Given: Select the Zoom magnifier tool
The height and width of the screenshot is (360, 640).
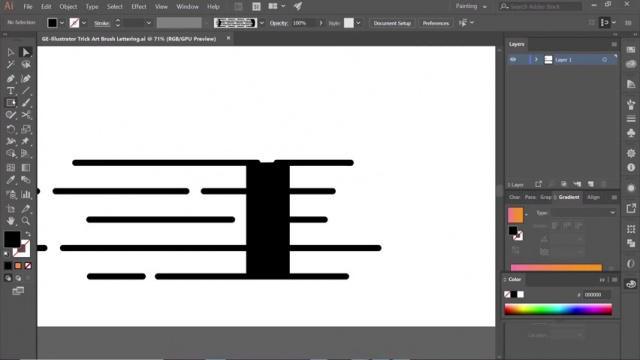Looking at the screenshot, I should pyautogui.click(x=26, y=221).
